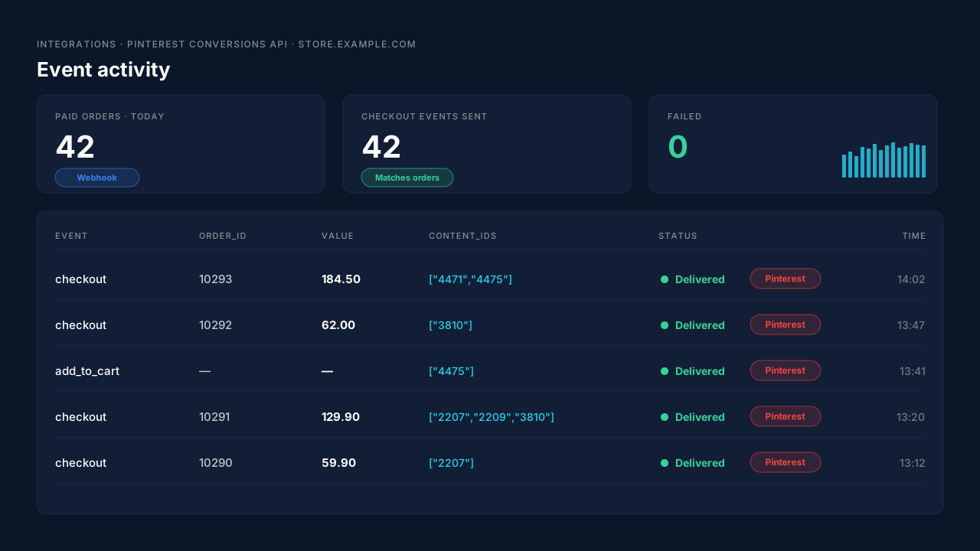The height and width of the screenshot is (551, 980).
Task: Select the STATUS column header
Action: point(678,236)
